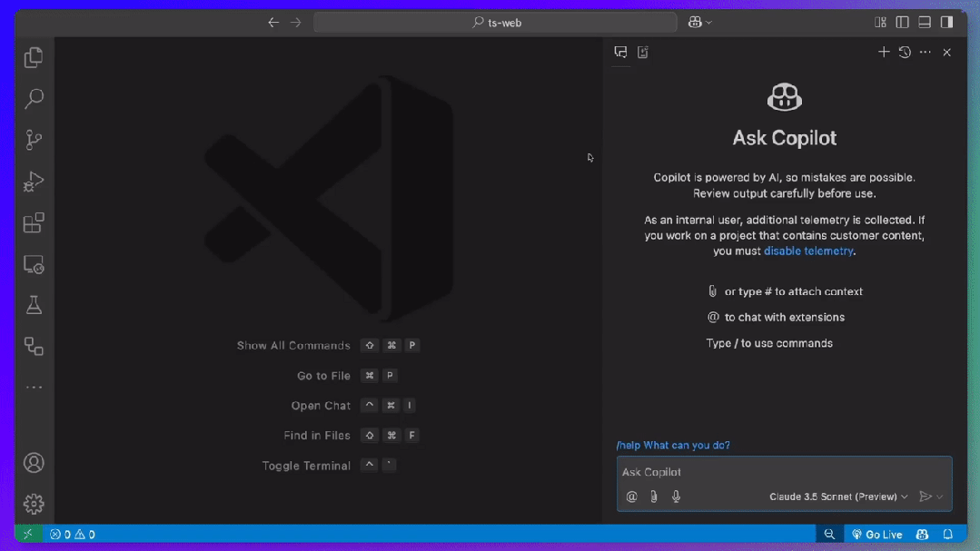Open the Testing beaker view
The image size is (980, 551).
(34, 305)
